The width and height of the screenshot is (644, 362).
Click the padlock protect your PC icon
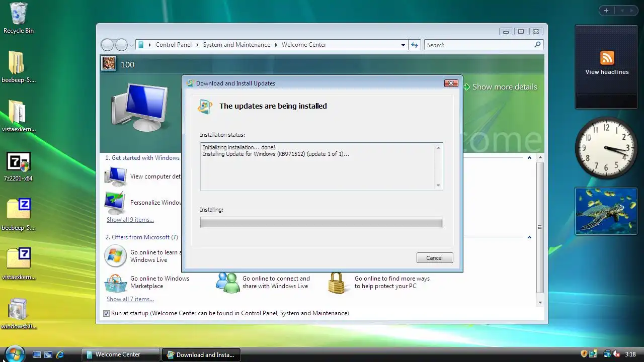(338, 283)
